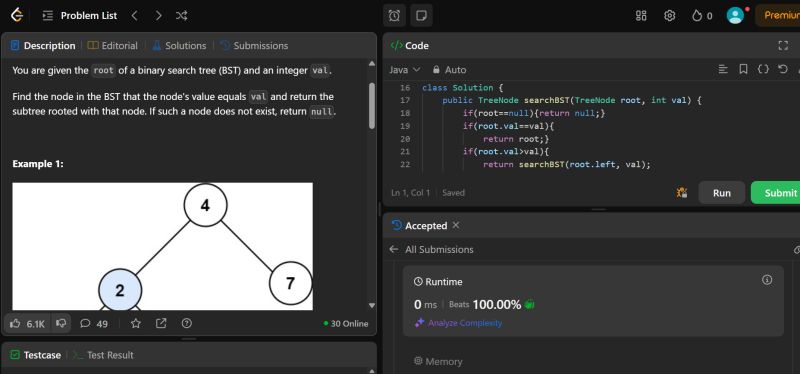Image resolution: width=800 pixels, height=374 pixels.
Task: Open the timer alarm clock icon
Action: click(394, 16)
